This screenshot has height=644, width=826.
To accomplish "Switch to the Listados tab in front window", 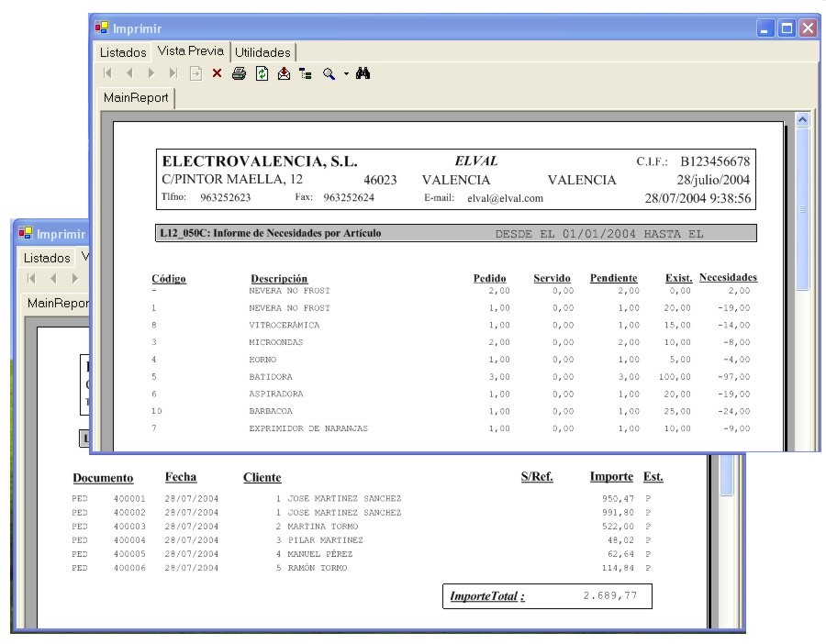I will [123, 52].
